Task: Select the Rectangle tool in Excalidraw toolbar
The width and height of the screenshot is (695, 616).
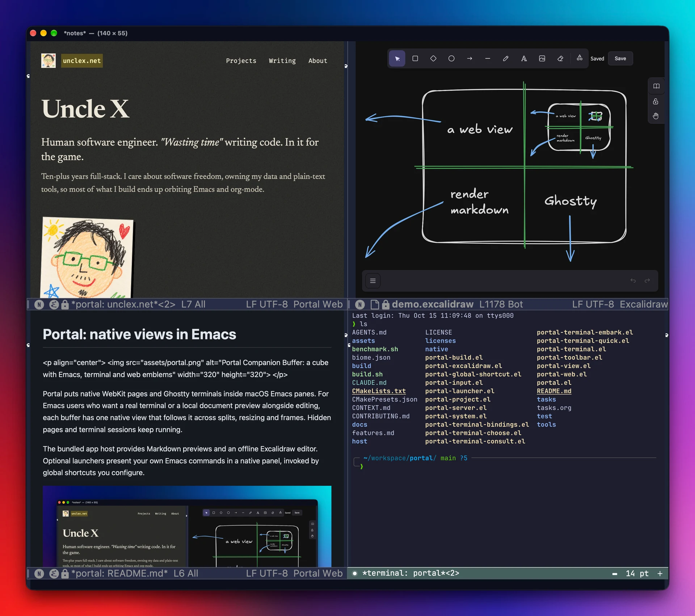Action: tap(415, 59)
